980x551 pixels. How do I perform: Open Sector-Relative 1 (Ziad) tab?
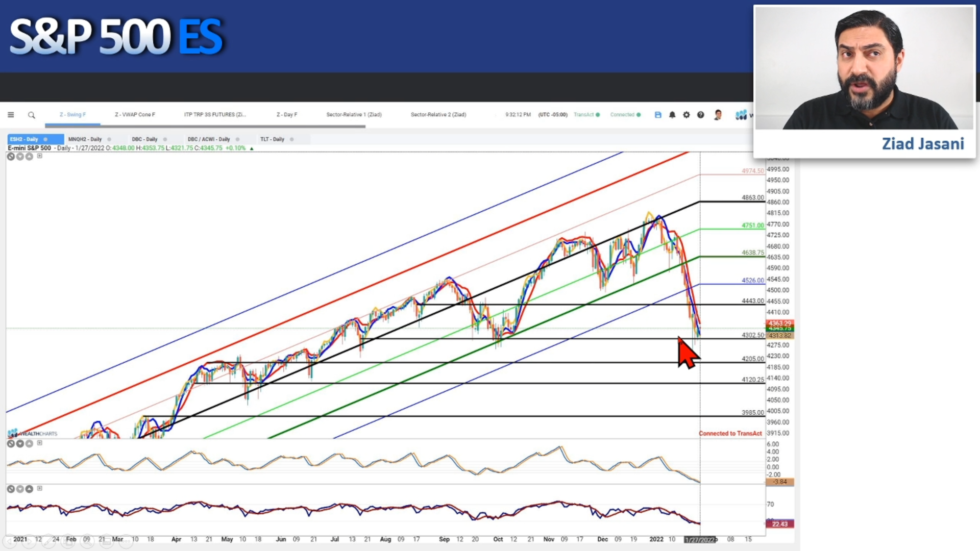354,115
